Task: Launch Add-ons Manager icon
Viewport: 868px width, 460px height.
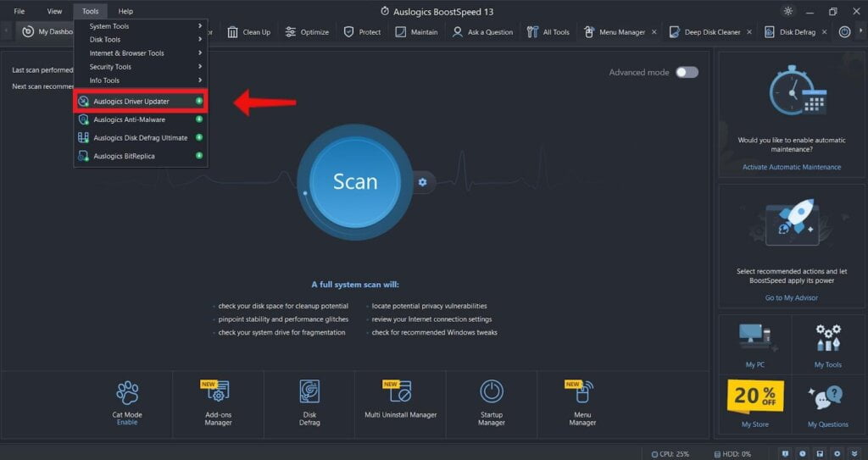Action: tap(216, 391)
